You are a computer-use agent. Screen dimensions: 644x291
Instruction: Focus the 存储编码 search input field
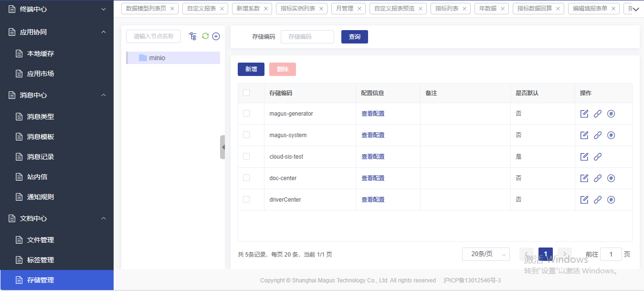coord(307,37)
